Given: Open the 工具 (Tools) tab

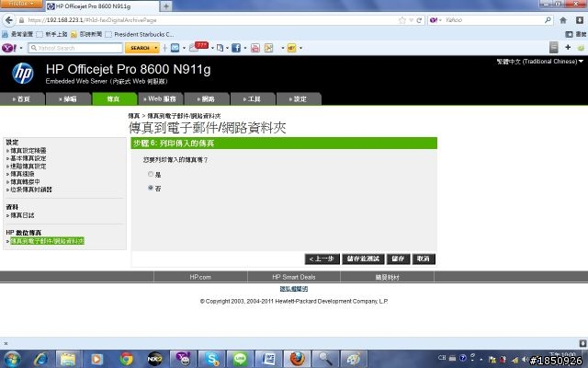Looking at the screenshot, I should click(x=253, y=99).
